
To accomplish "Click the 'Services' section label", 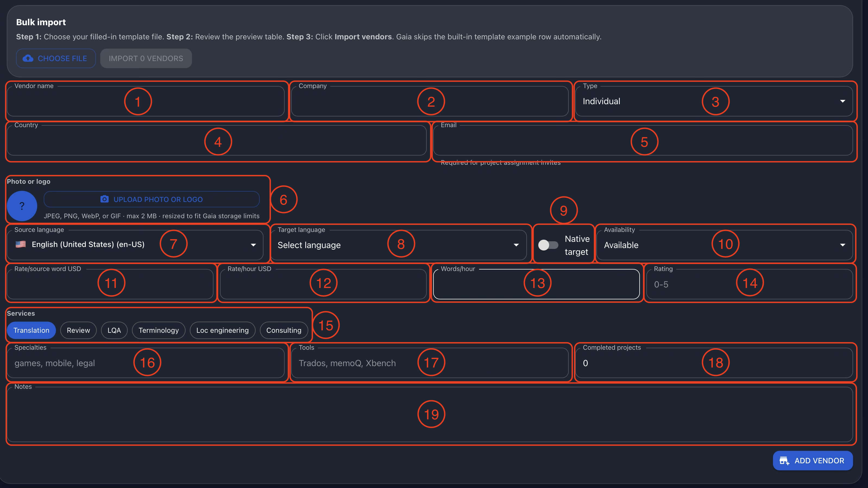I will pos(21,313).
